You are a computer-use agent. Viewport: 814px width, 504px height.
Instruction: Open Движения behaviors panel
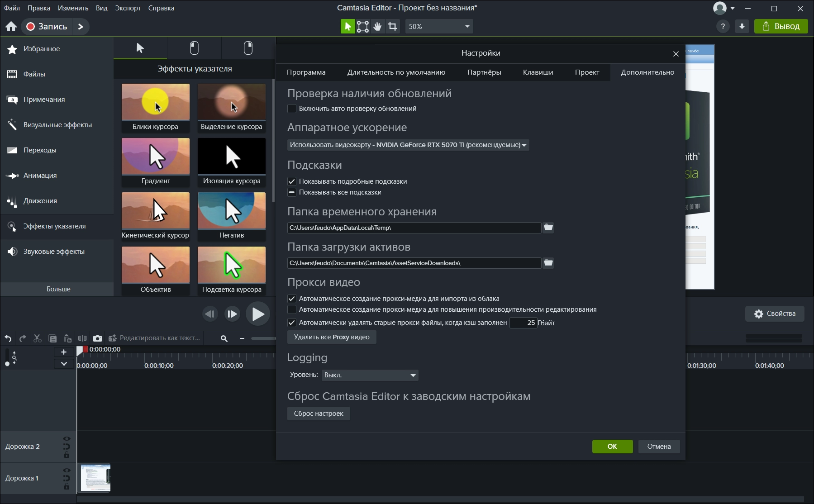[57, 201]
